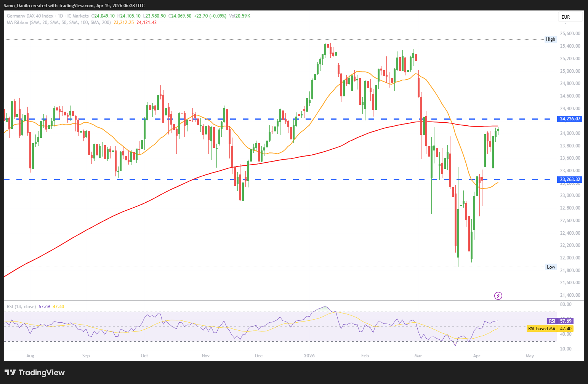This screenshot has width=588, height=384.
Task: Click the RSI (14, close) legend label
Action: coord(21,307)
